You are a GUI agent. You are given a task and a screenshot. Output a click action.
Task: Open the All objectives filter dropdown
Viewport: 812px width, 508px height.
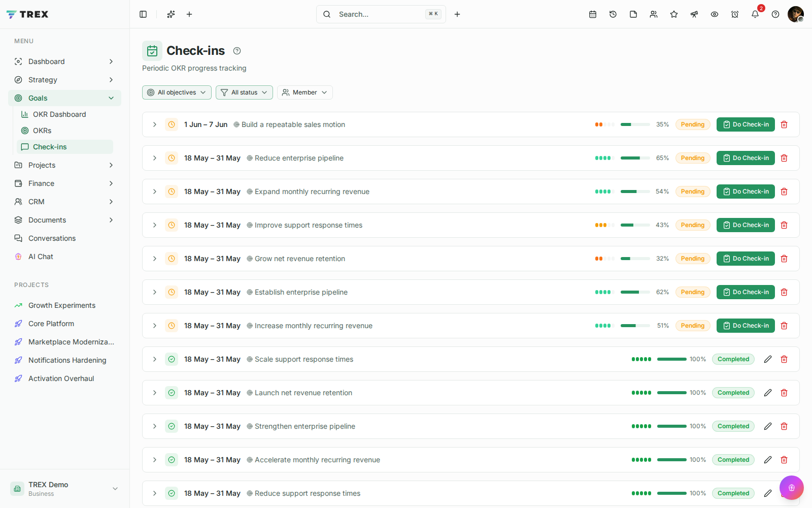tap(177, 92)
